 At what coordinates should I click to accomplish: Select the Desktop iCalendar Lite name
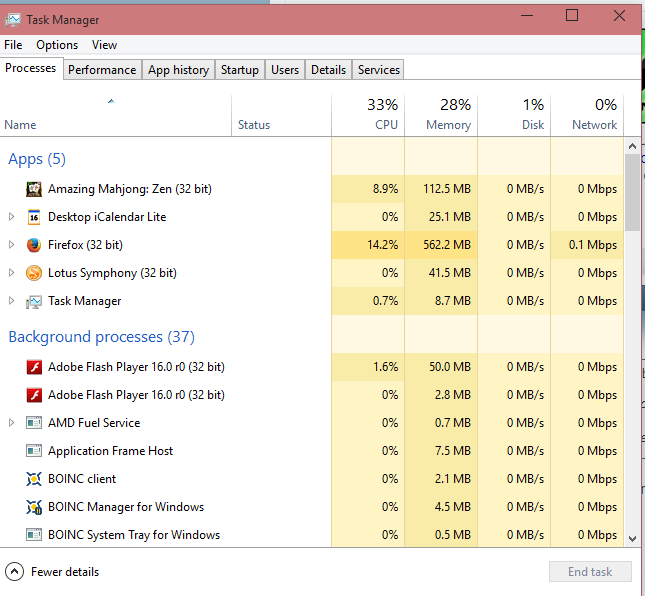(107, 217)
